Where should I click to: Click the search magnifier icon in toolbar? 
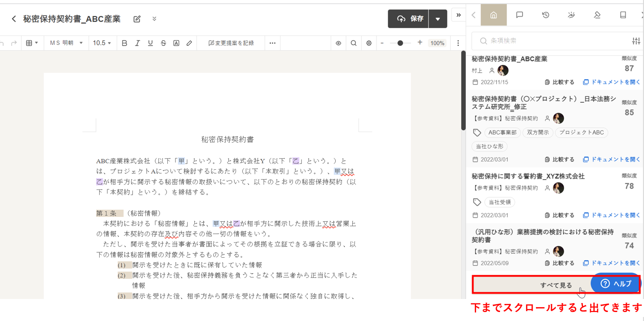click(x=354, y=43)
